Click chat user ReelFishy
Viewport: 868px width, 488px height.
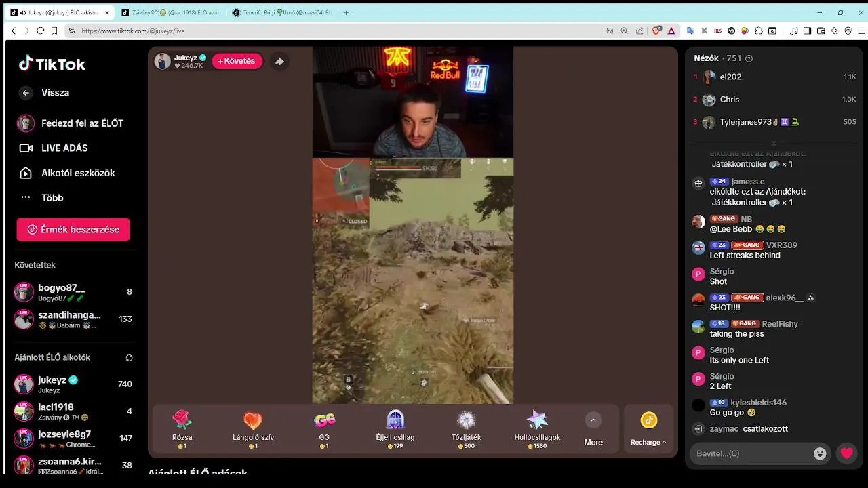tap(780, 324)
